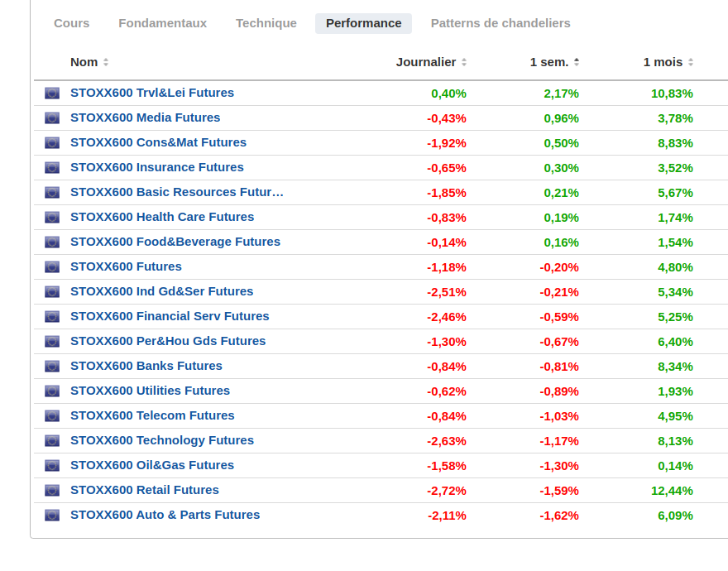
Task: Click the flag icon beside STOXX600 Trvl&Lei Futures
Action: [x=52, y=94]
